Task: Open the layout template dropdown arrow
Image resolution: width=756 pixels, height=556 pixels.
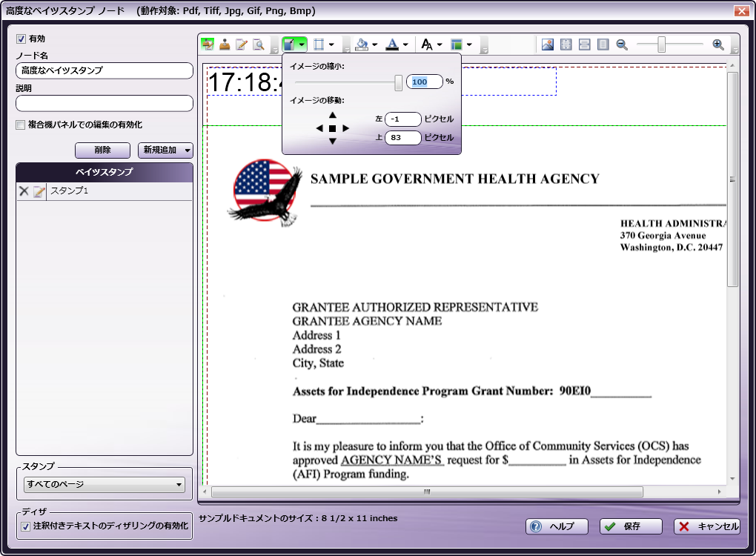Action: pos(469,44)
